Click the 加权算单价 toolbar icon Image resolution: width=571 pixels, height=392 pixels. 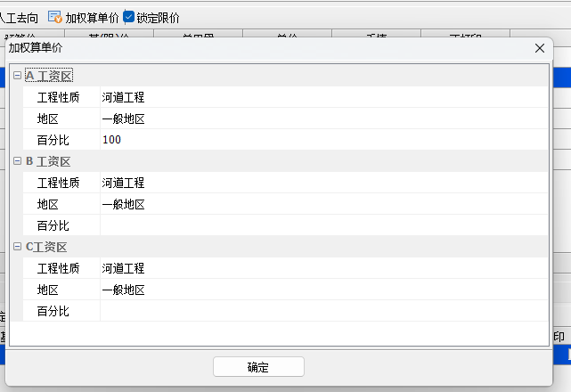(x=55, y=17)
